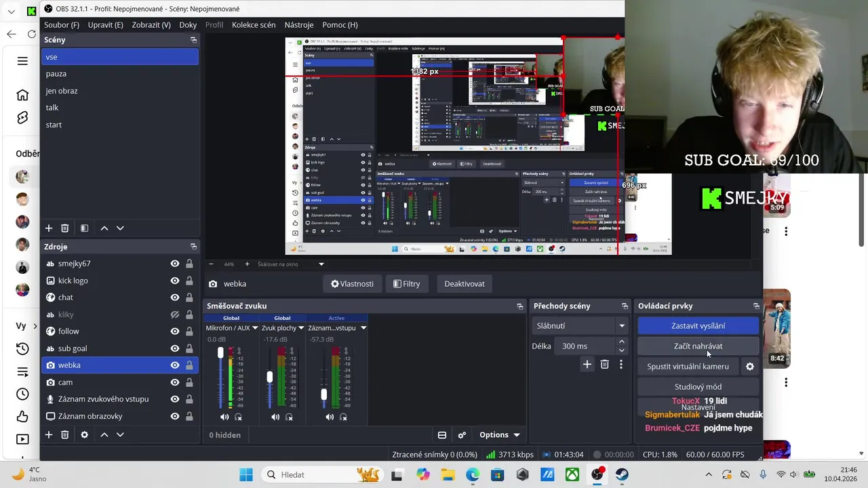Show the hidden kliky source
The width and height of the screenshot is (868, 488).
(175, 314)
